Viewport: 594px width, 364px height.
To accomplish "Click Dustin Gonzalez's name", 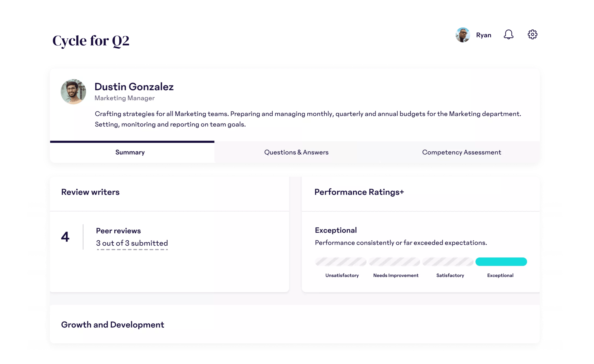I will [x=134, y=87].
